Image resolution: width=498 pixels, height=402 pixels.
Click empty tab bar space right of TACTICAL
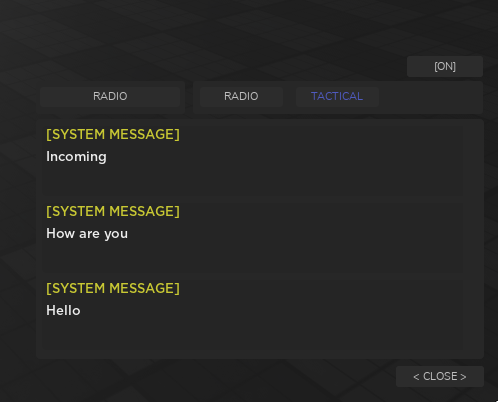click(430, 97)
